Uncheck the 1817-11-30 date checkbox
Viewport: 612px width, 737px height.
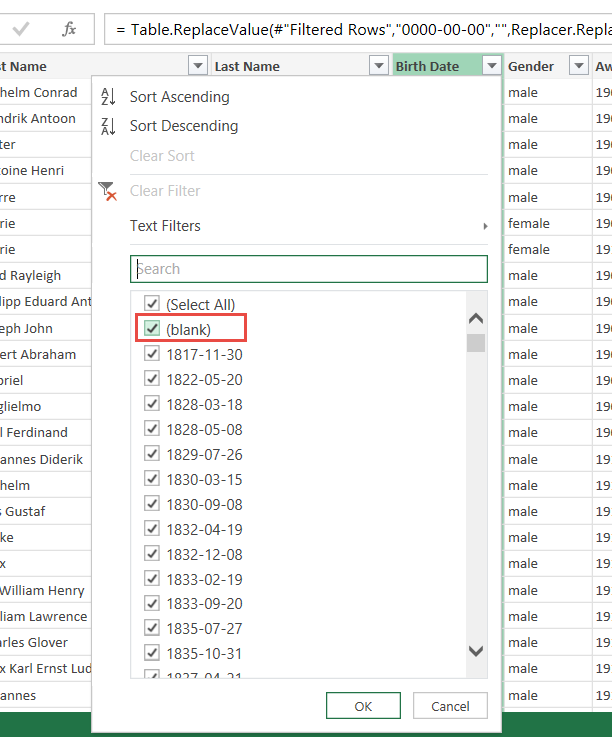(x=152, y=354)
